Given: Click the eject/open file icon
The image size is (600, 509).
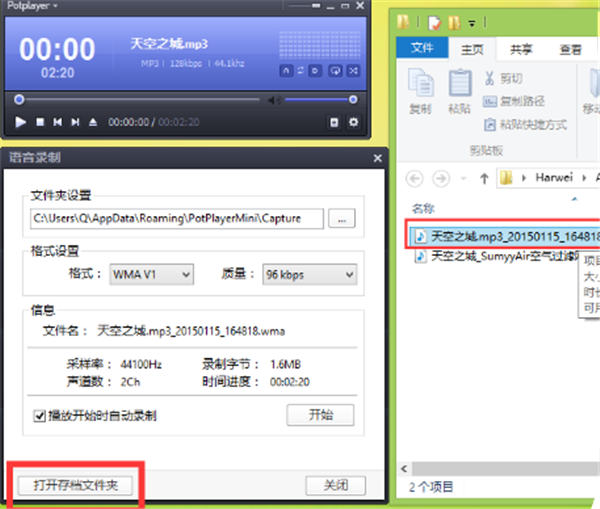Looking at the screenshot, I should 93,122.
